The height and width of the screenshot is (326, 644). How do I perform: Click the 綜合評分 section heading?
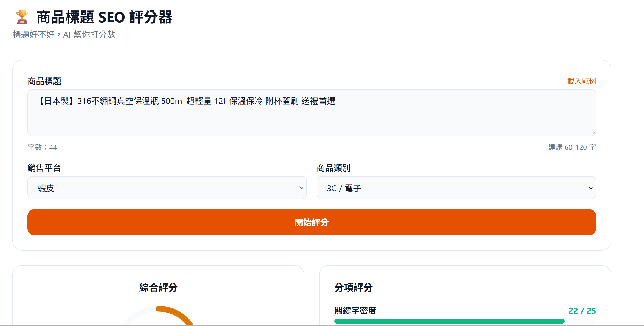pos(158,288)
